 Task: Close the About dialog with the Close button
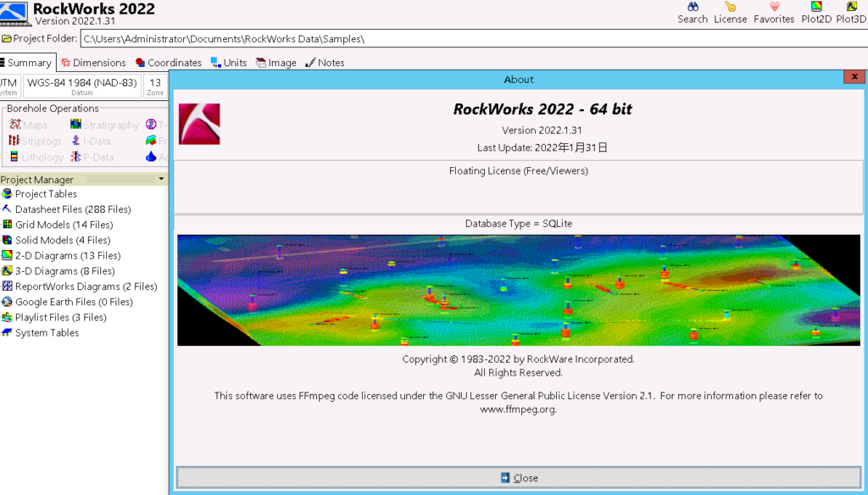point(519,477)
